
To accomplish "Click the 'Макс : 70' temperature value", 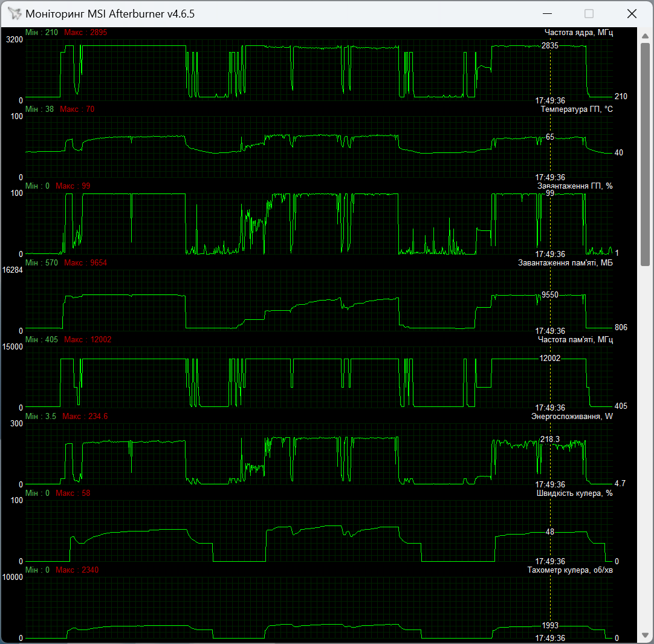I will [77, 109].
